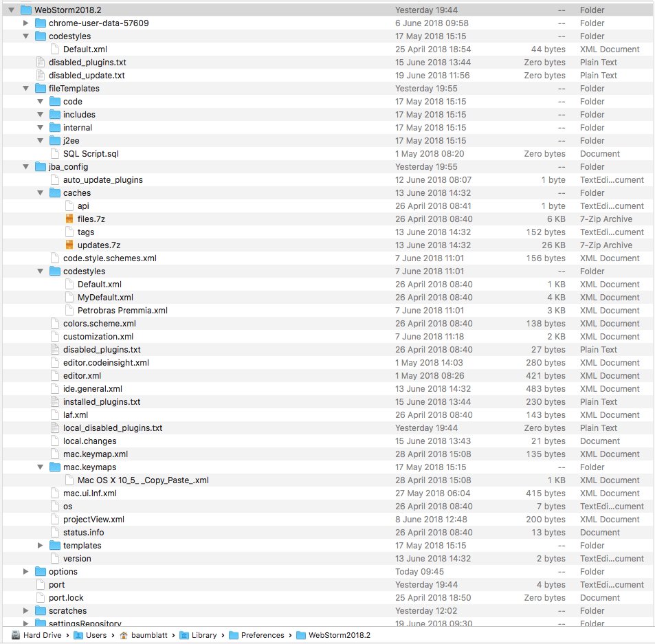Viewport: 655px width, 644px height.
Task: Click the installed_plugins.txt file icon
Action: pos(55,402)
